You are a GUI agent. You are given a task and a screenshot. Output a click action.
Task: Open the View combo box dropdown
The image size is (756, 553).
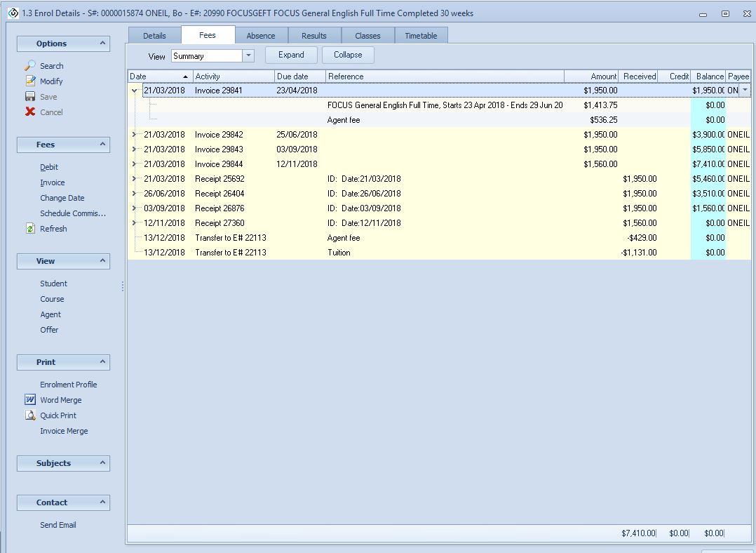pos(248,56)
